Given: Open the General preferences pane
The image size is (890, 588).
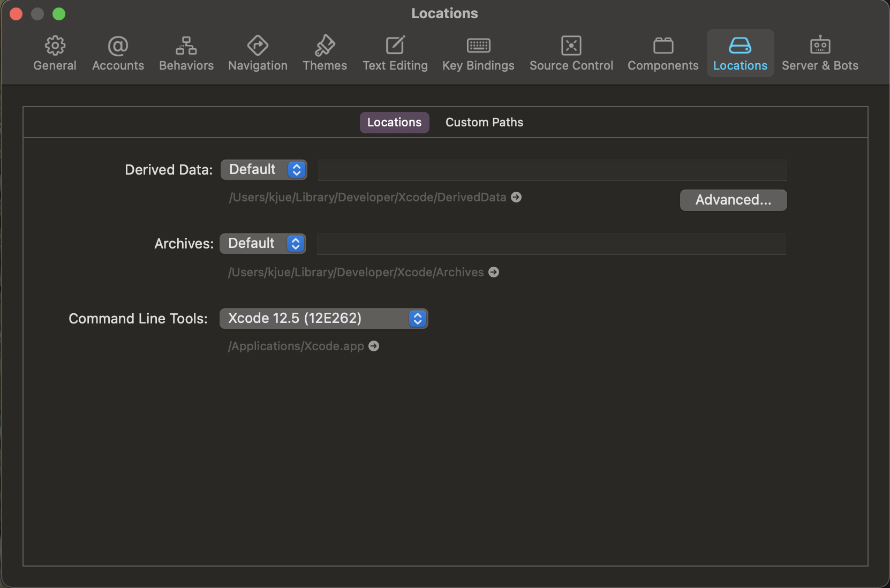Looking at the screenshot, I should (x=54, y=52).
